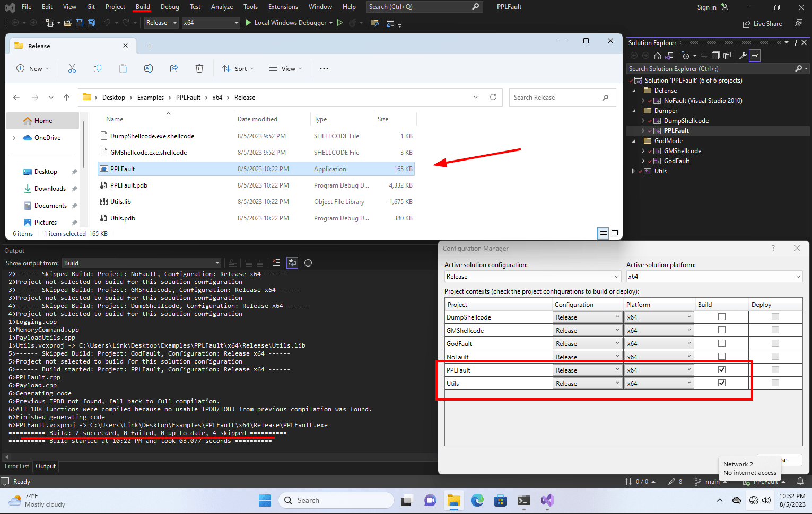Click the Live Share icon
The height and width of the screenshot is (514, 812).
762,24
